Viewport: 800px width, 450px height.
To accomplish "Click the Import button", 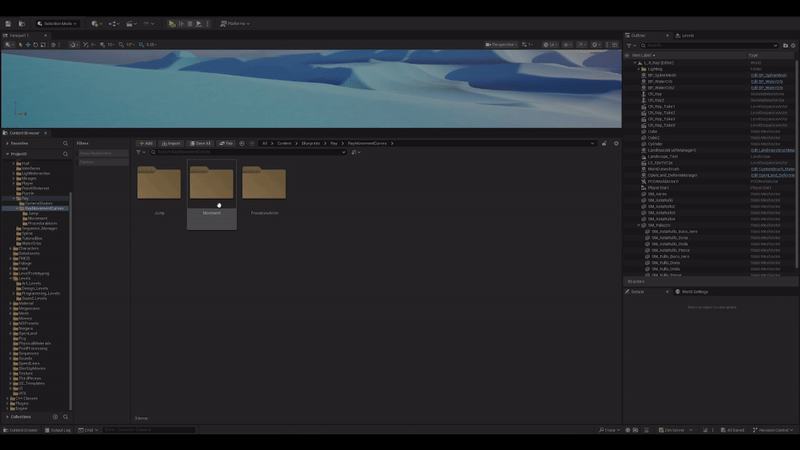I will (x=172, y=143).
